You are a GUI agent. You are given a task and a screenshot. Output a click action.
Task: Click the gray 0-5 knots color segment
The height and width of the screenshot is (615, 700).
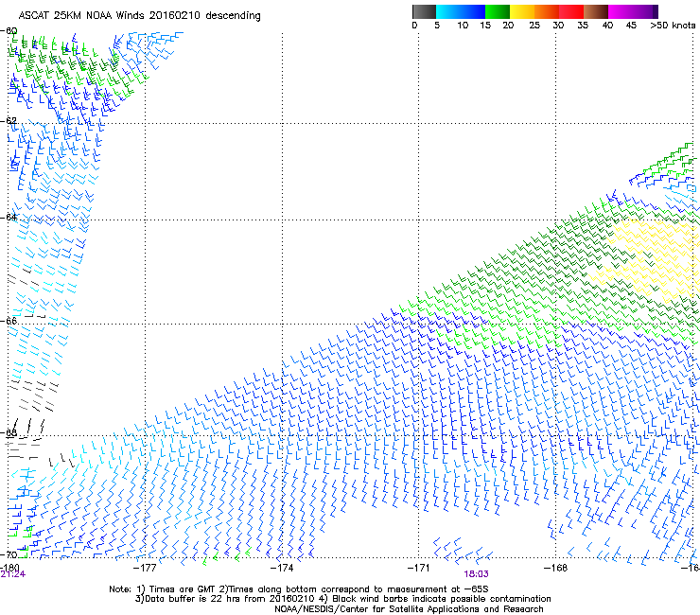point(424,11)
